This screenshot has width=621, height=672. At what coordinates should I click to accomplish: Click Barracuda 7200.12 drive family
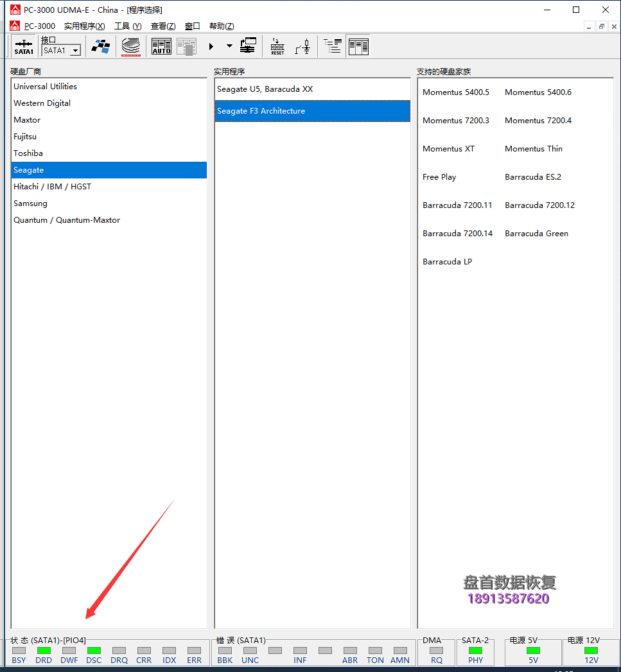pyautogui.click(x=539, y=206)
